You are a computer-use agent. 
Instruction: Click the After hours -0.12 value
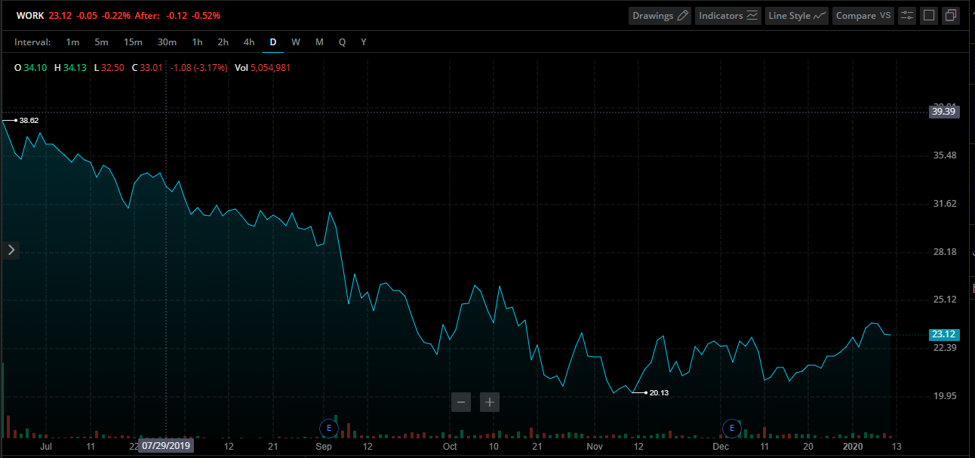coord(175,15)
